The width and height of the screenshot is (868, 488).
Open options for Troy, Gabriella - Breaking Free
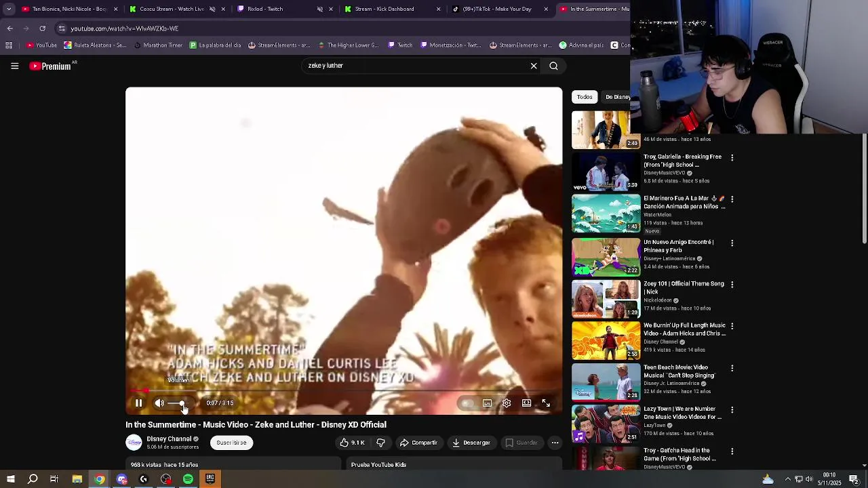pos(732,157)
